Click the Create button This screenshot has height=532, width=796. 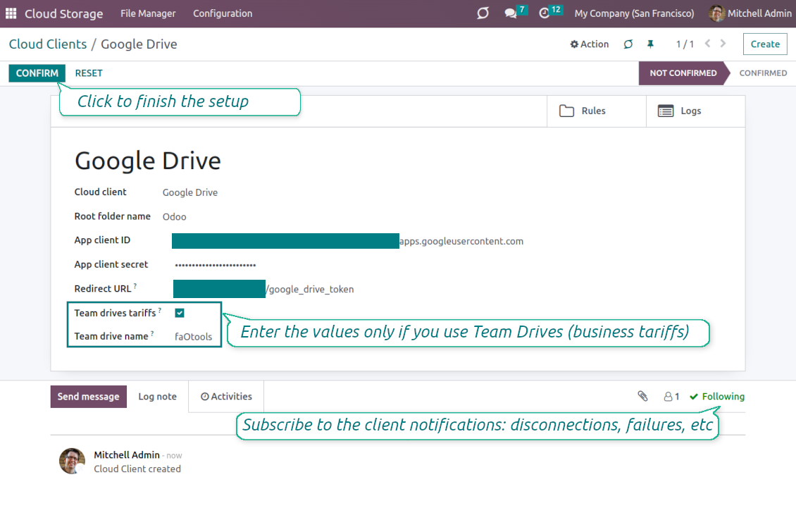coord(765,44)
